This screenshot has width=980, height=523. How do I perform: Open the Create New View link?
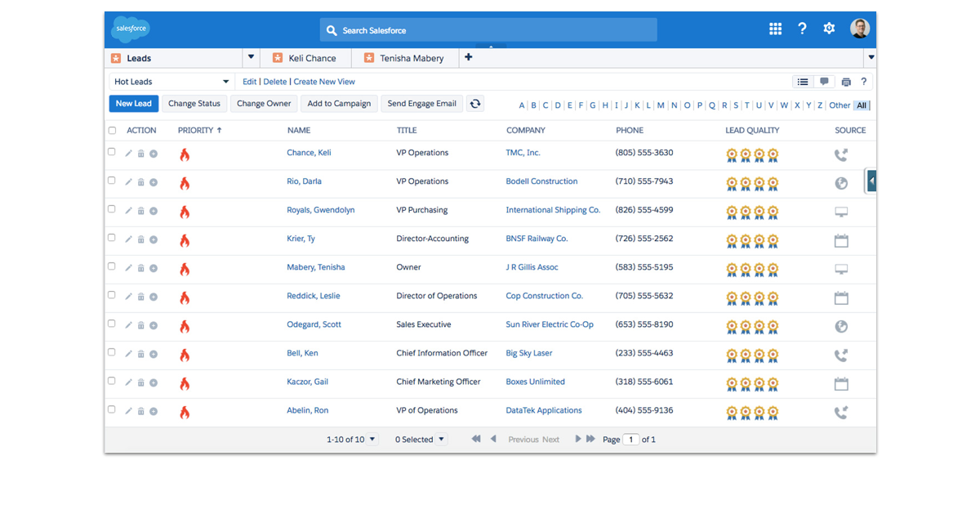324,82
